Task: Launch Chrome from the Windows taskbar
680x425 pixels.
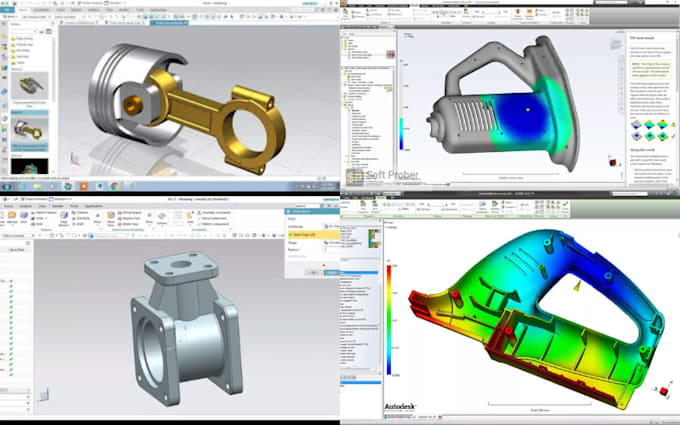Action: pos(114,186)
